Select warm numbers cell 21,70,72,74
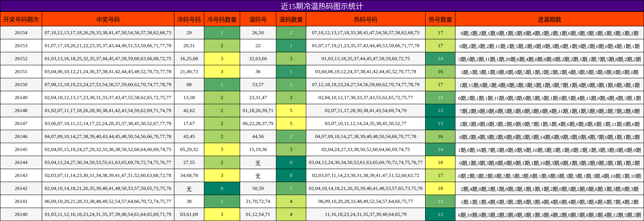 click(258, 201)
